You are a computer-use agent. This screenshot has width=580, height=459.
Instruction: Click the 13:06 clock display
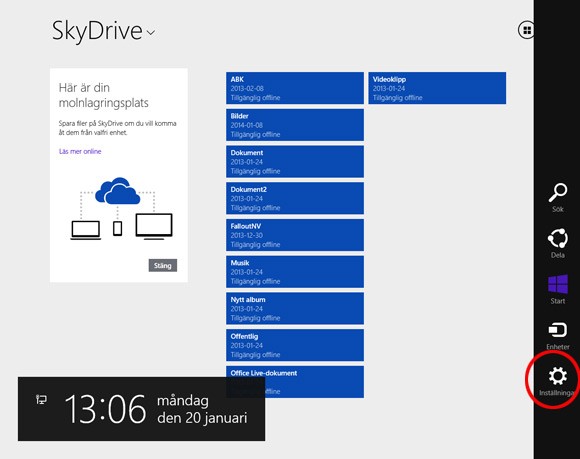(105, 409)
